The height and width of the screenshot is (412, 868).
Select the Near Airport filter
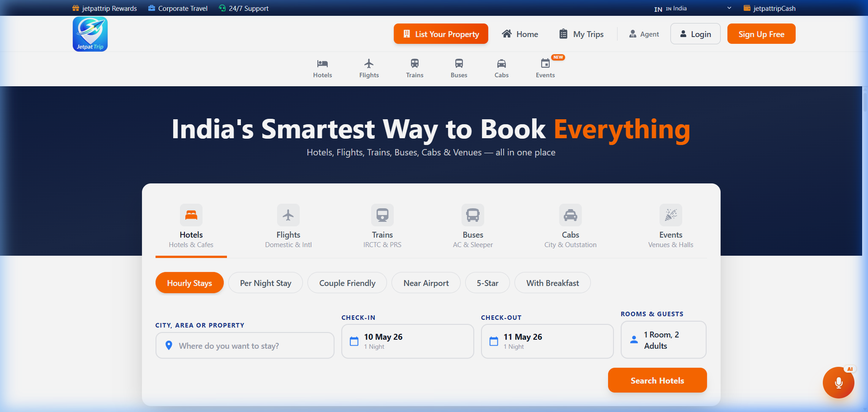coord(426,283)
